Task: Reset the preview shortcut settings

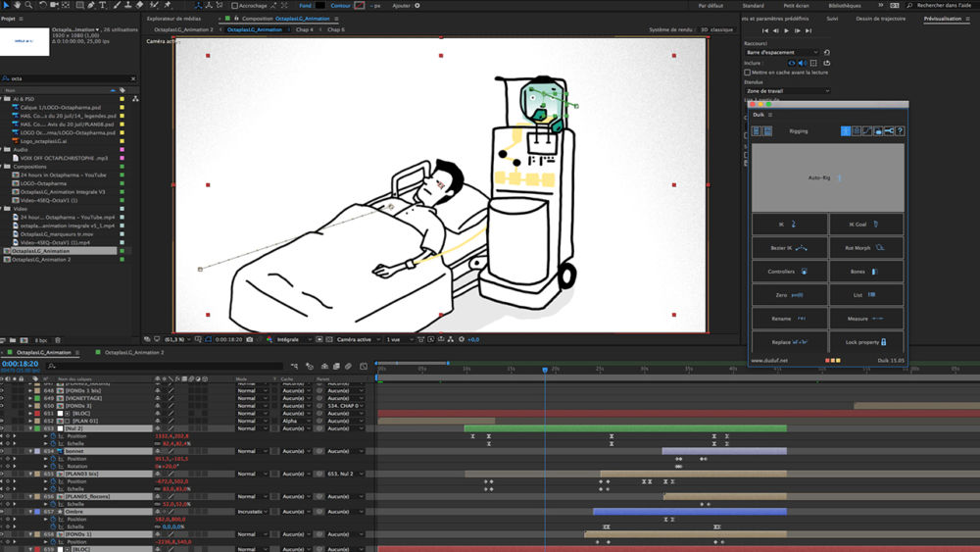Action: coord(827,53)
